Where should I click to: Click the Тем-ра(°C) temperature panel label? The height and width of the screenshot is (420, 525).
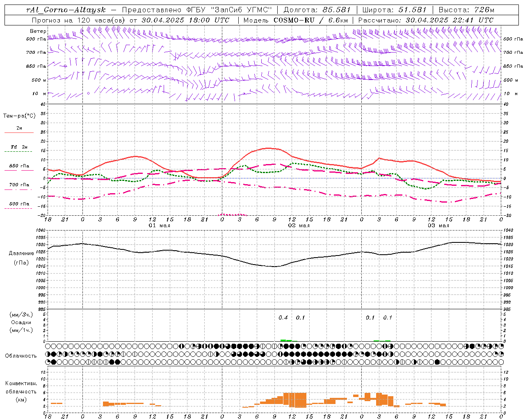pyautogui.click(x=19, y=116)
